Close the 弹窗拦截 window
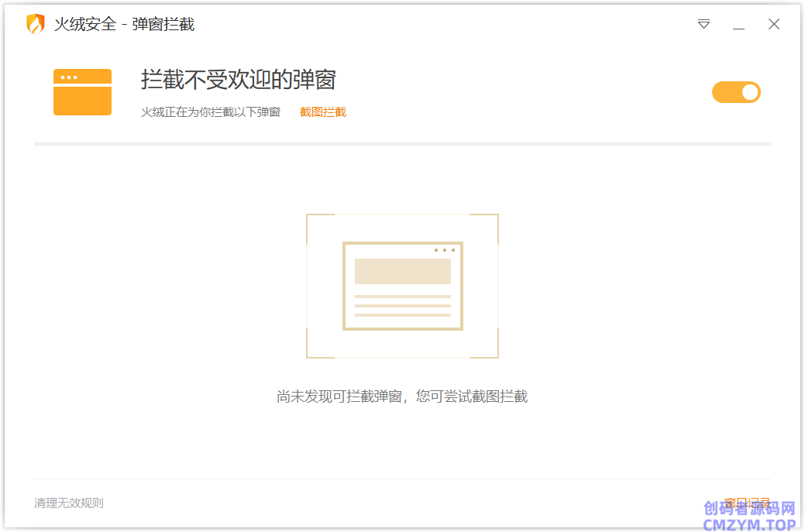The height and width of the screenshot is (532, 805). tap(773, 24)
